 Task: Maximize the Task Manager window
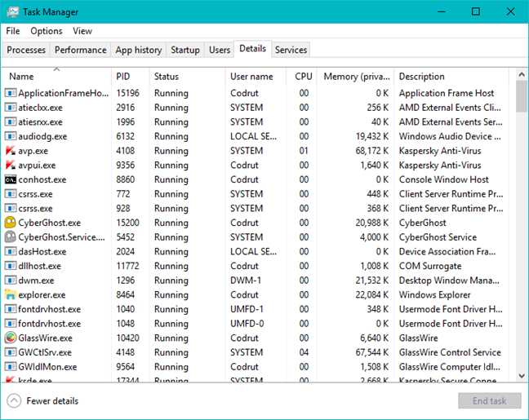pyautogui.click(x=476, y=11)
